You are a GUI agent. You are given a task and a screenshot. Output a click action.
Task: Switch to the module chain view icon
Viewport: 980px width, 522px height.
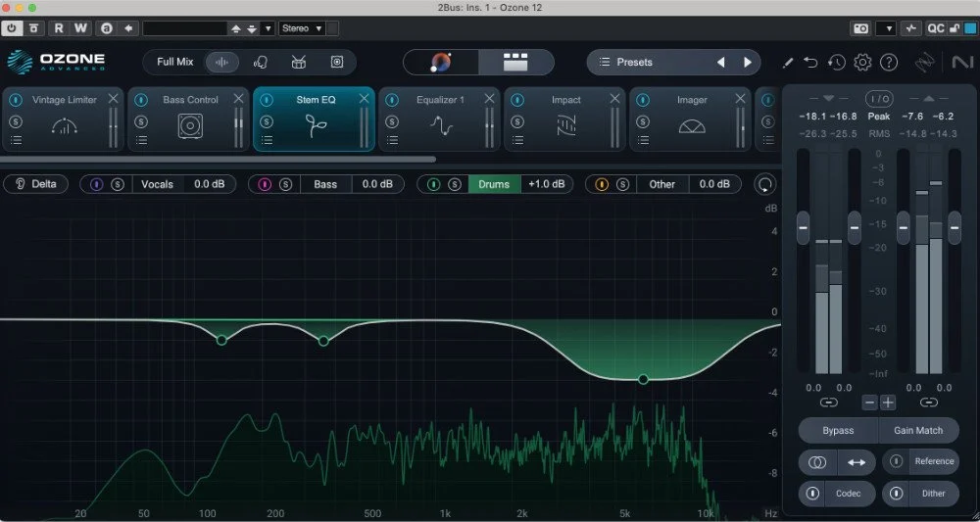(515, 62)
